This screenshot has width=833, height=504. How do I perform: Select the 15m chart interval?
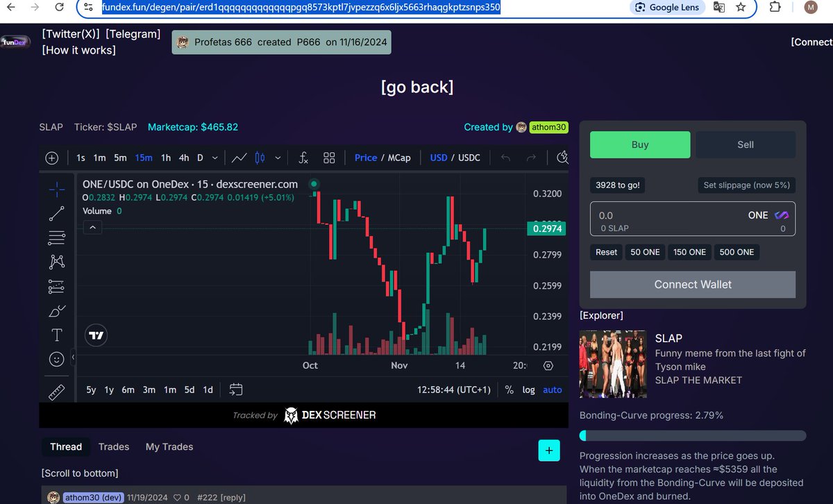144,158
